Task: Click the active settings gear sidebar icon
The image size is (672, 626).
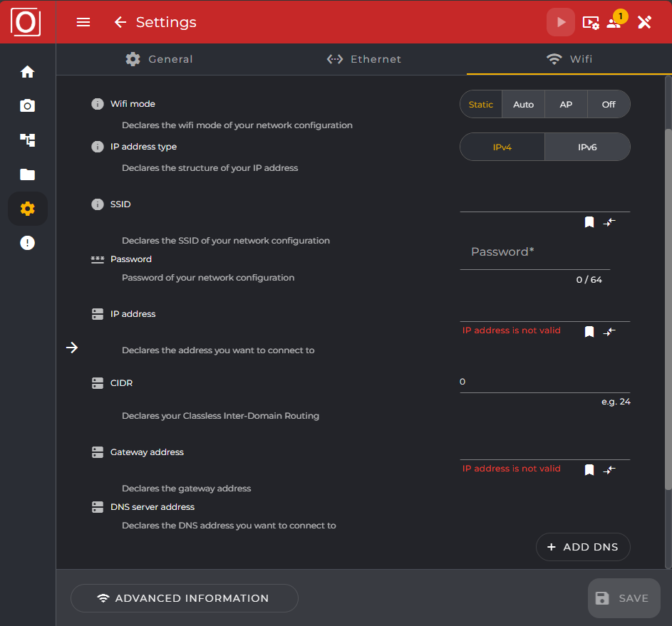Action: 27,208
